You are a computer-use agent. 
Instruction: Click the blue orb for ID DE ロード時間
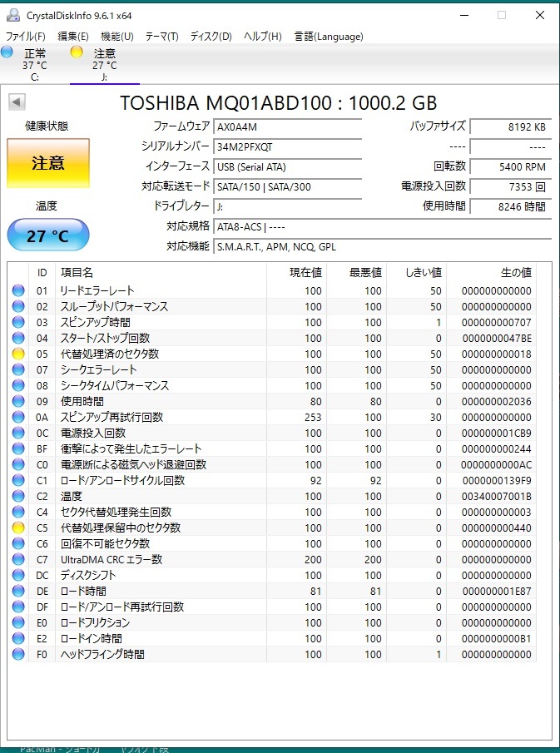point(18,591)
